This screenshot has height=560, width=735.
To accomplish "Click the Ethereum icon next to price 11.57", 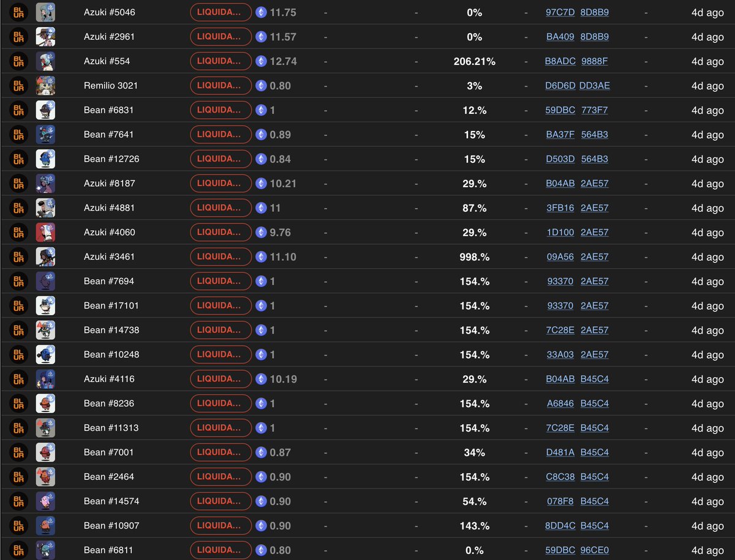I will point(262,37).
